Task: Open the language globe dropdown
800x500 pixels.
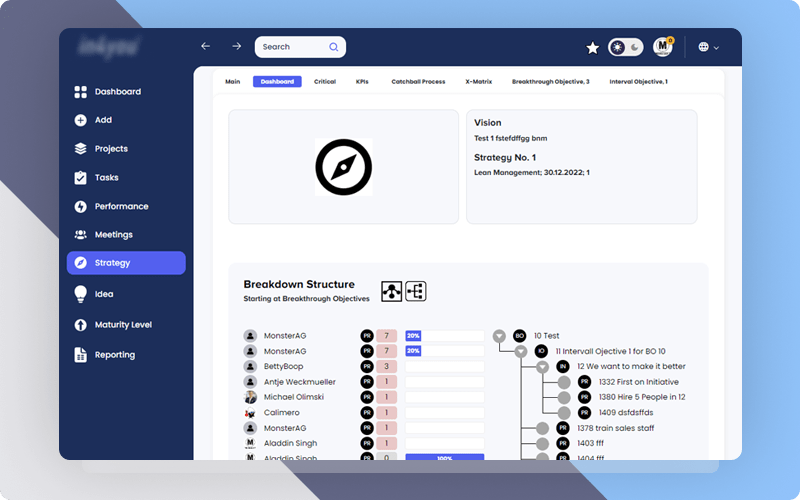Action: point(709,47)
